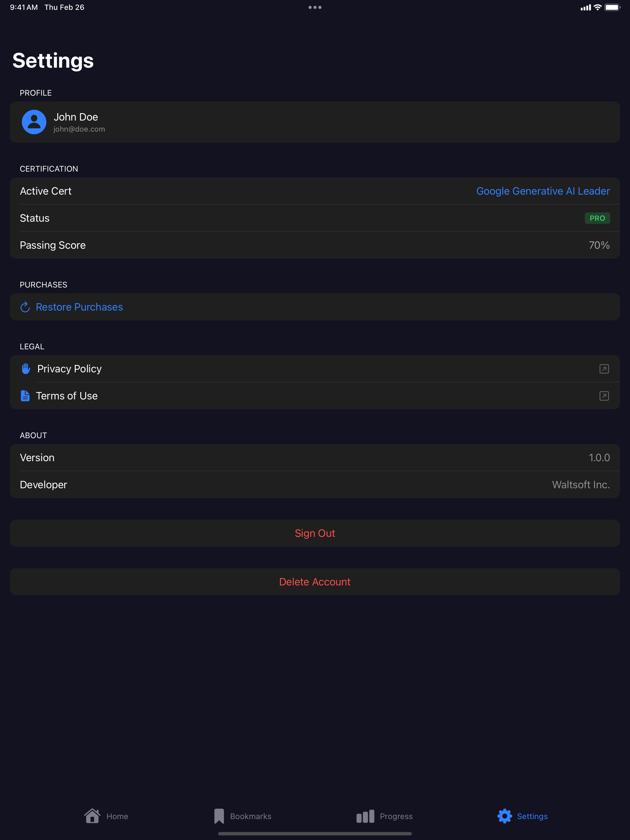Tap the green PRO status badge
Image resolution: width=630 pixels, height=840 pixels.
click(597, 218)
